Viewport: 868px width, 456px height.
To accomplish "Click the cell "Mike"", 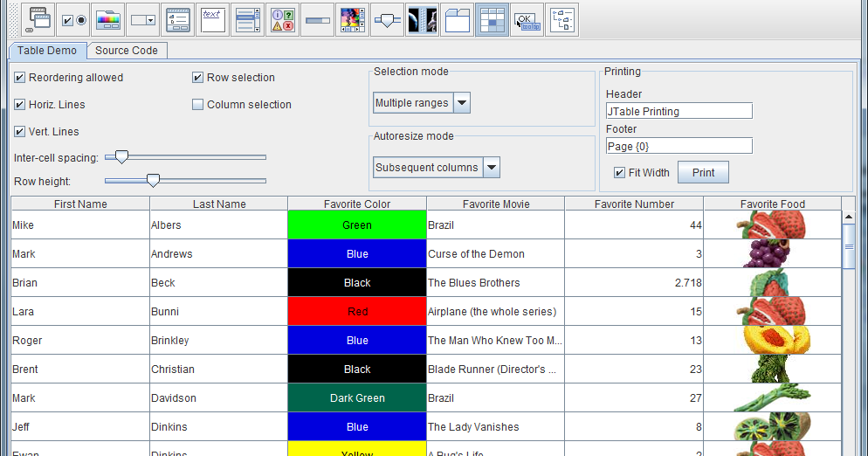I will (x=80, y=225).
